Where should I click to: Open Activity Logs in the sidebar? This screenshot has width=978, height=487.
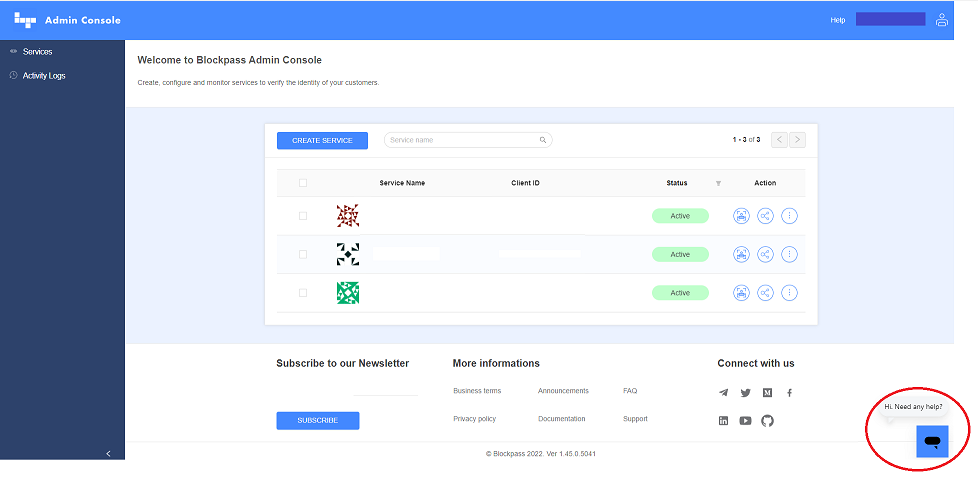pos(44,75)
